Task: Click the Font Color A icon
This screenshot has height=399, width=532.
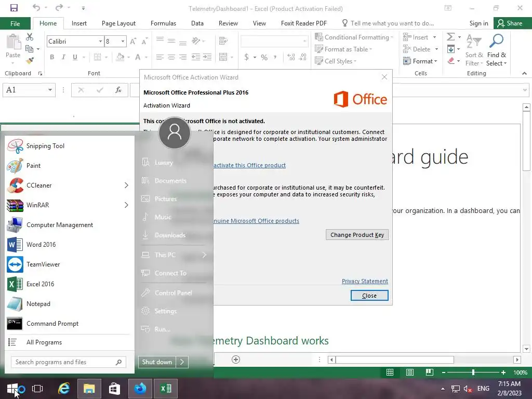Action: pos(138,57)
